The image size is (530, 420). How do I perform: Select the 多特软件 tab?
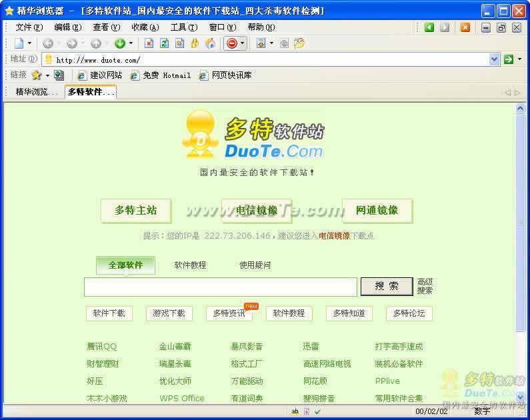[91, 92]
